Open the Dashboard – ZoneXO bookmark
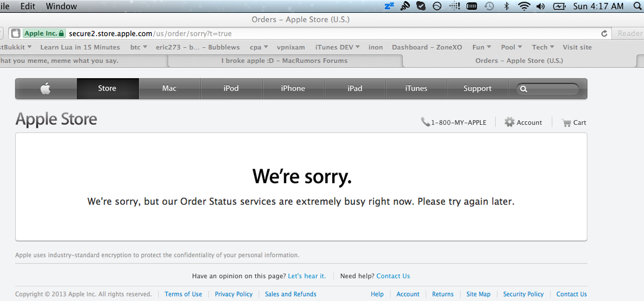Viewport: 644px width, 301px height. (427, 47)
